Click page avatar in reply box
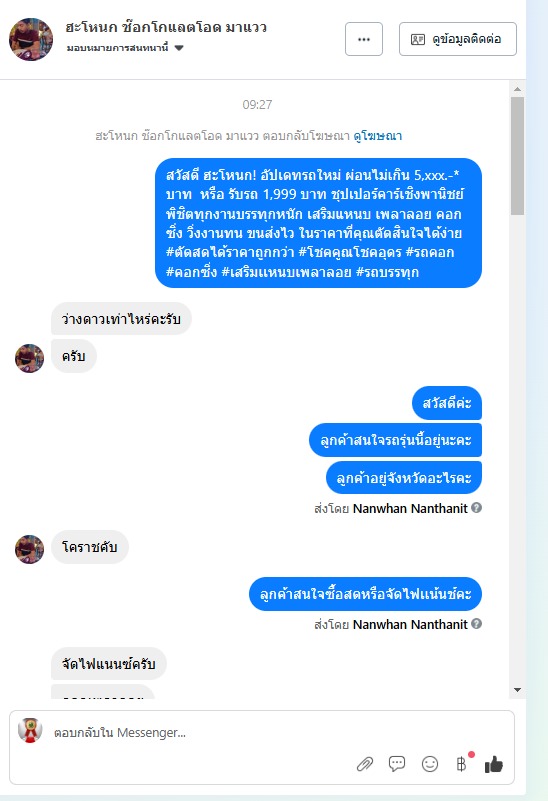 (30, 731)
